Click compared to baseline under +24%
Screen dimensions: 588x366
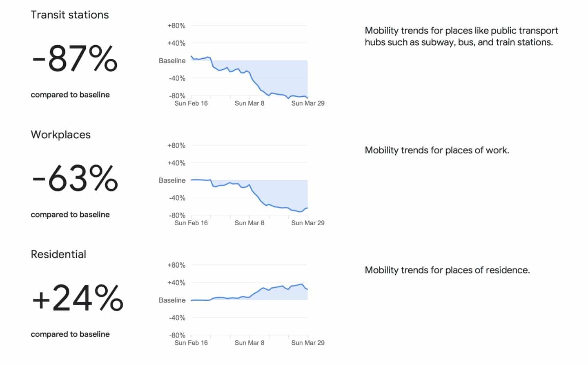click(x=70, y=334)
